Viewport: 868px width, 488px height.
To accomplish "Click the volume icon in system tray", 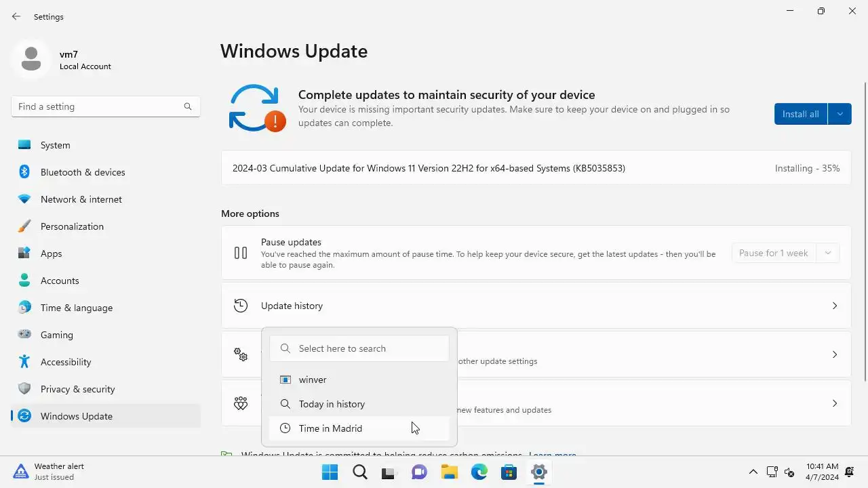I will [789, 472].
